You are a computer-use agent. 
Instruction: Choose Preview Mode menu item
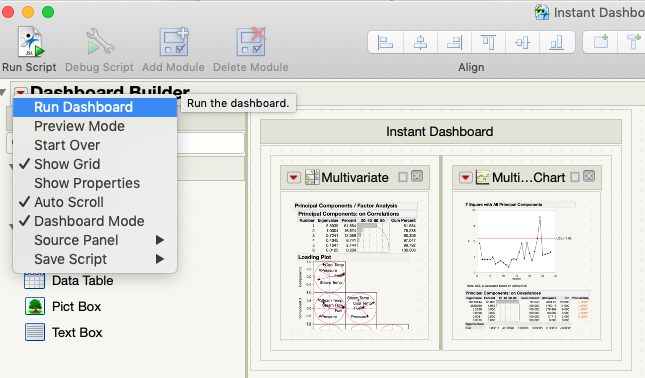(x=95, y=126)
